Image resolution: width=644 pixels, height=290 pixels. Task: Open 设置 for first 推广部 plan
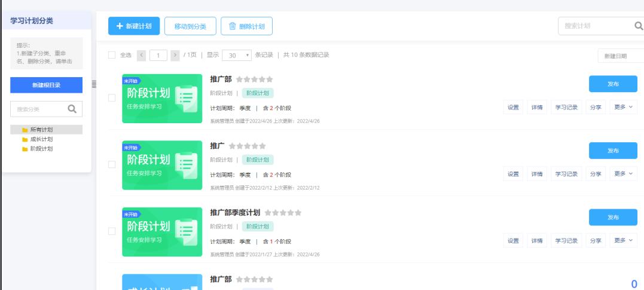point(514,107)
